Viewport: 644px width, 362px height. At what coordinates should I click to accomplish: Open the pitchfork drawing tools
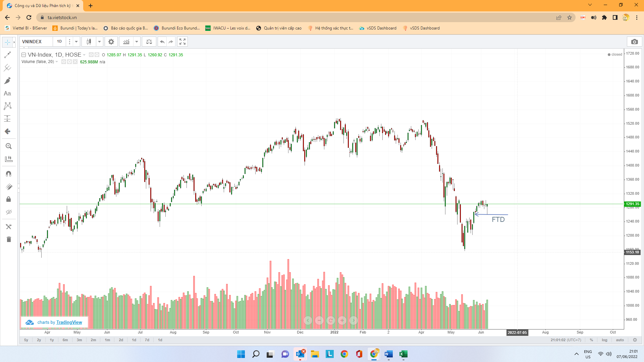click(7, 68)
